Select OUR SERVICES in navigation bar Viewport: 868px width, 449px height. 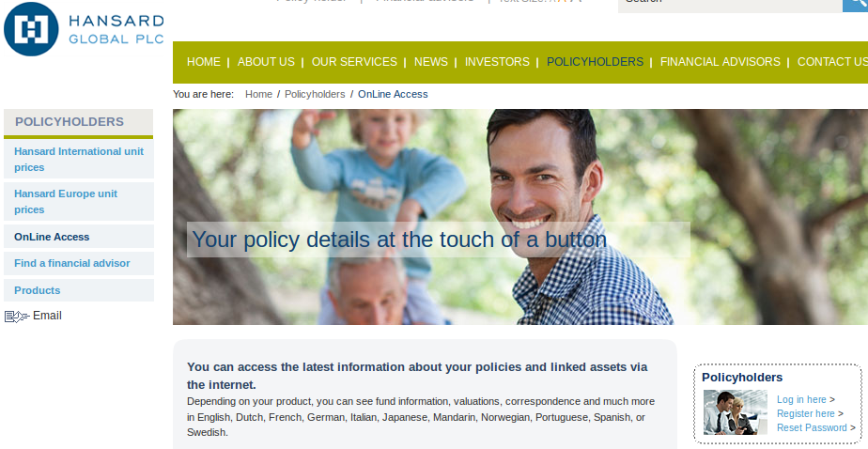(x=354, y=62)
